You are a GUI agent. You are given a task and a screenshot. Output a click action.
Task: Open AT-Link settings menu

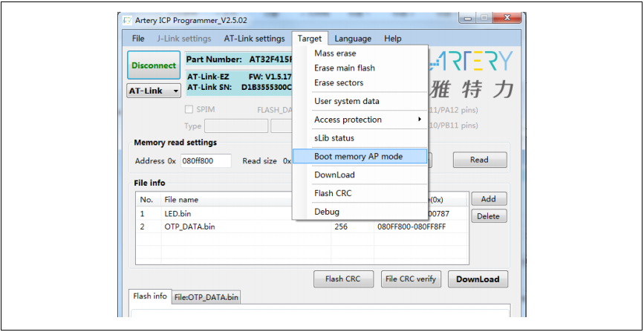254,39
